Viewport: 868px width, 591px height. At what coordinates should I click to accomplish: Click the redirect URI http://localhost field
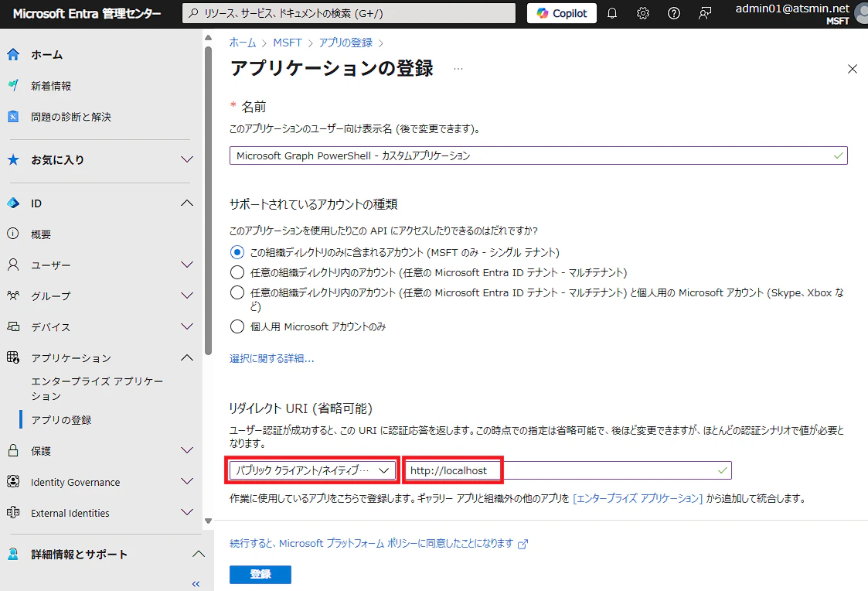point(569,470)
